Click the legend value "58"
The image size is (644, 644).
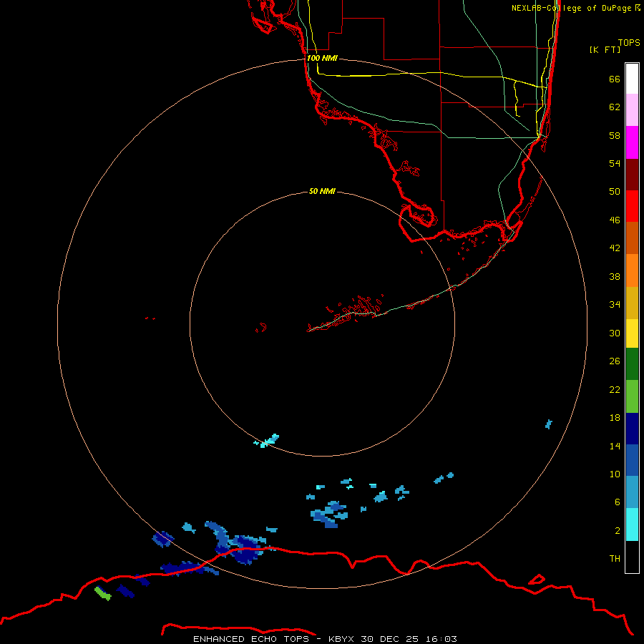coord(615,135)
